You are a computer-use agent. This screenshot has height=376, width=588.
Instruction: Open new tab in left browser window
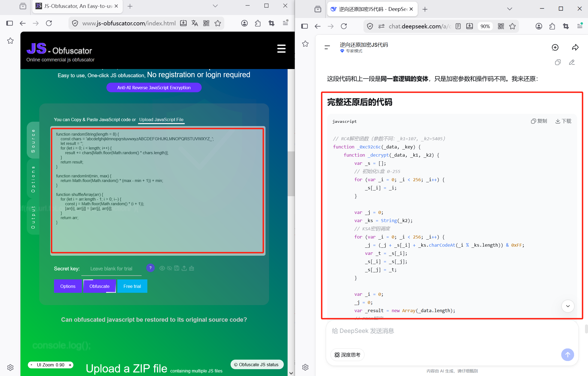pyautogui.click(x=130, y=6)
